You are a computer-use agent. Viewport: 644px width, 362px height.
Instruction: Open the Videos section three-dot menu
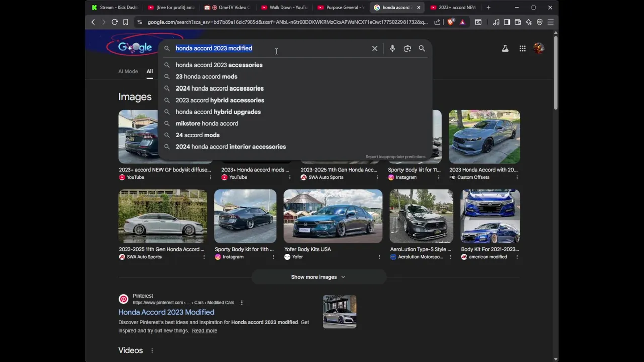tap(152, 350)
